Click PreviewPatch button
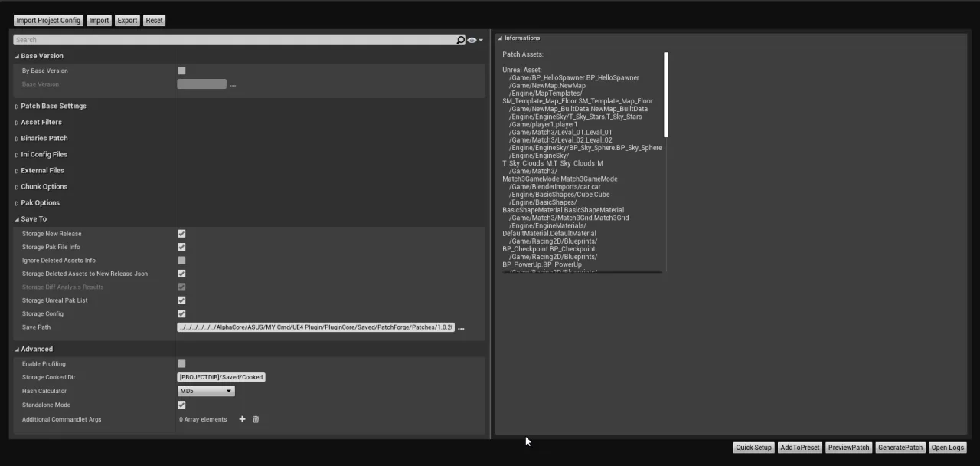 coord(849,448)
